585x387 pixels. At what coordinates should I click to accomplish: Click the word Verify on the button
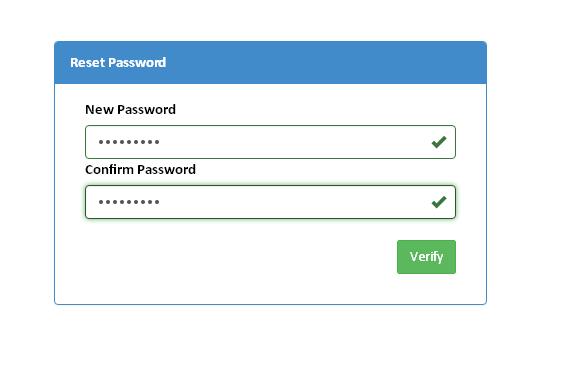tap(426, 257)
